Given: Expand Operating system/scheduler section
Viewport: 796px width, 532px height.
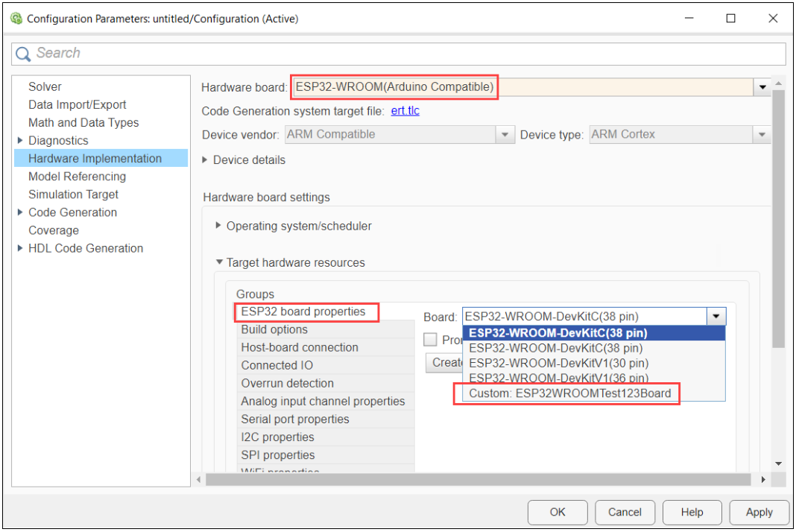Looking at the screenshot, I should pos(218,226).
